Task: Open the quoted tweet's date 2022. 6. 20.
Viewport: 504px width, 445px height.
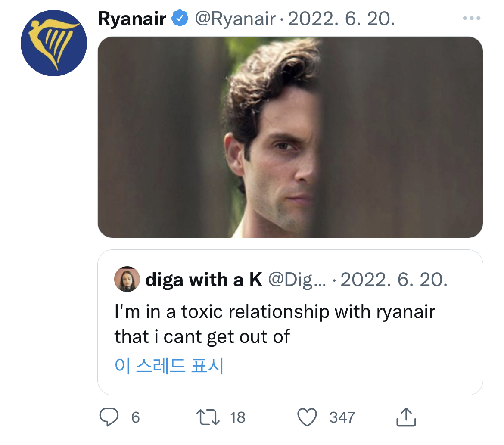Action: coord(394,280)
